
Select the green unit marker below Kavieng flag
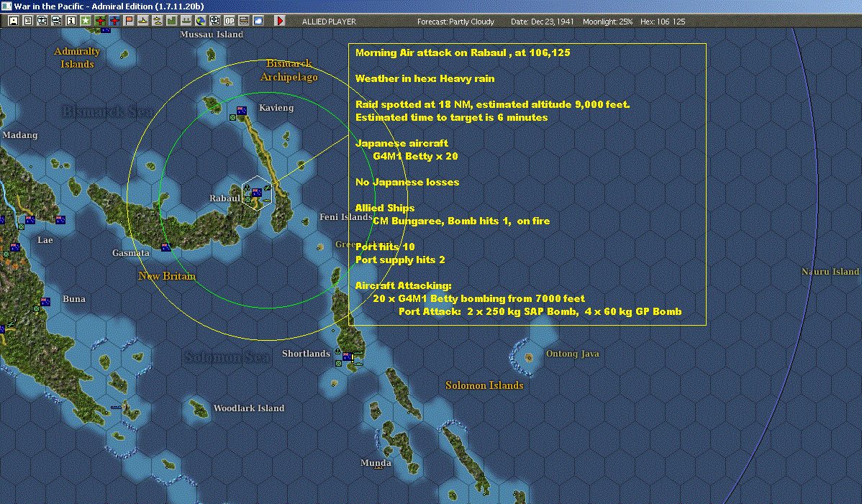(232, 117)
